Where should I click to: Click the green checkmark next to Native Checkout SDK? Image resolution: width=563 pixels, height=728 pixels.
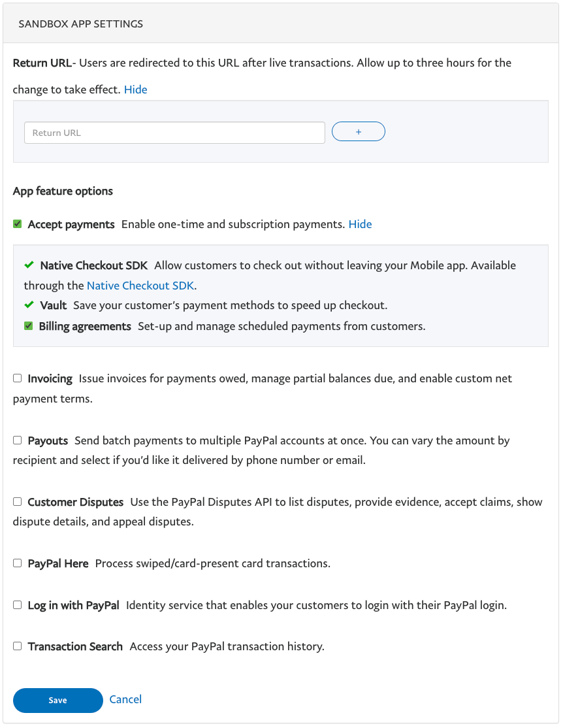click(29, 265)
